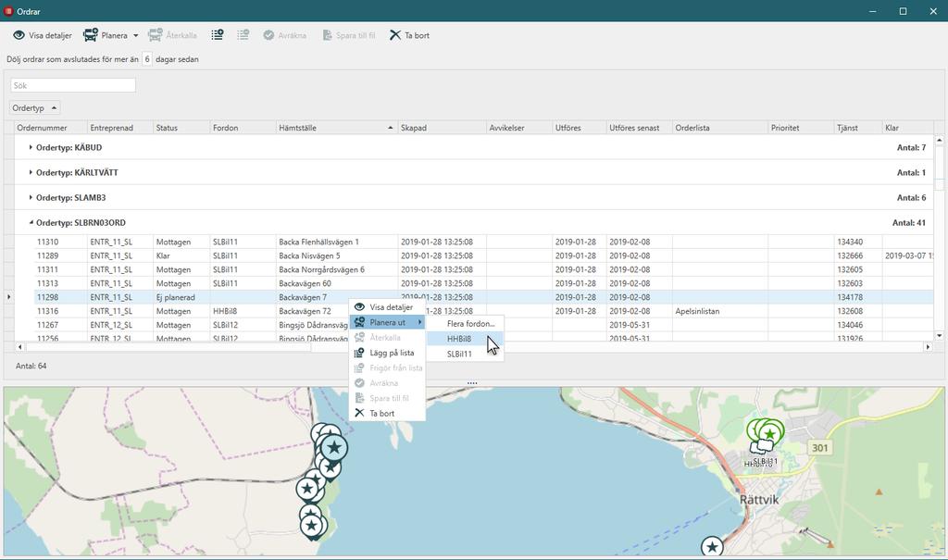
Task: Click the Apelsinlistan cell
Action: click(720, 311)
